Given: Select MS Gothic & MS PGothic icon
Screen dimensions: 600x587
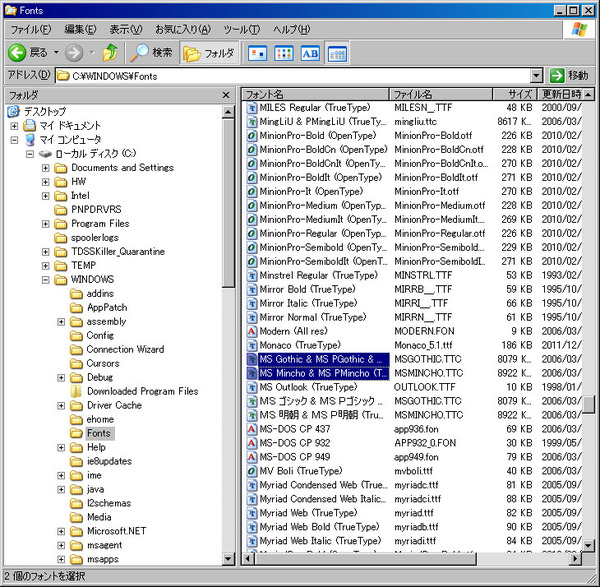Looking at the screenshot, I should coord(251,359).
